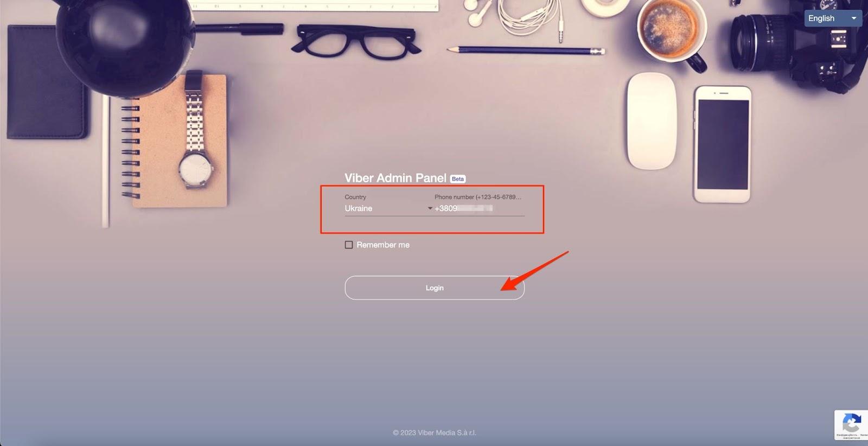Click the Beta badge next to title
The width and height of the screenshot is (868, 446).
(458, 179)
